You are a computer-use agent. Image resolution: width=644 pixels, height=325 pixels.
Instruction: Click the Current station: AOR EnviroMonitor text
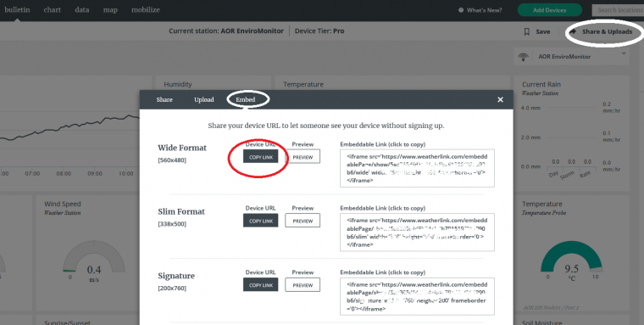(226, 31)
